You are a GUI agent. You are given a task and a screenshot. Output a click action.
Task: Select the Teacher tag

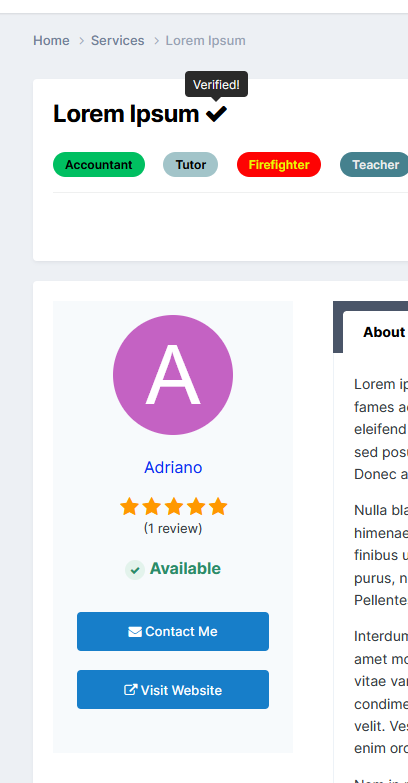(375, 165)
